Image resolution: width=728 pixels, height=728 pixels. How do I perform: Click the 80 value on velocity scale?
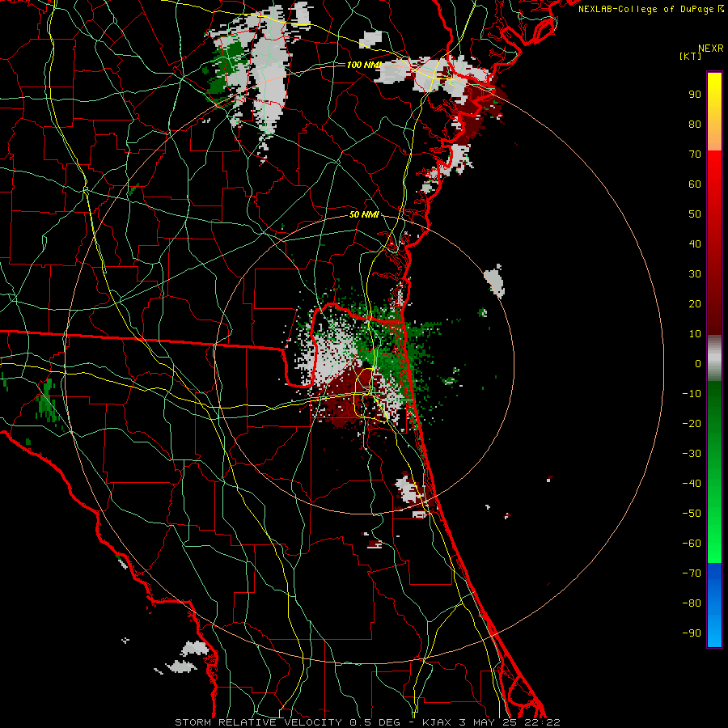click(695, 125)
